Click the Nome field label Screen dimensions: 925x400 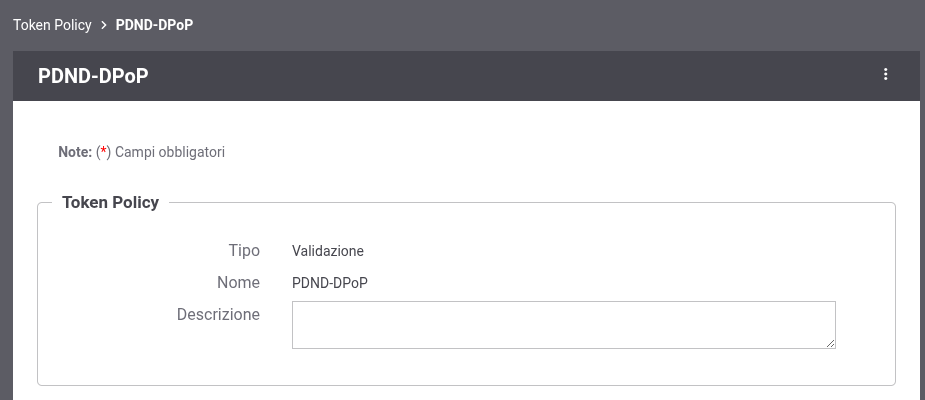click(x=238, y=282)
